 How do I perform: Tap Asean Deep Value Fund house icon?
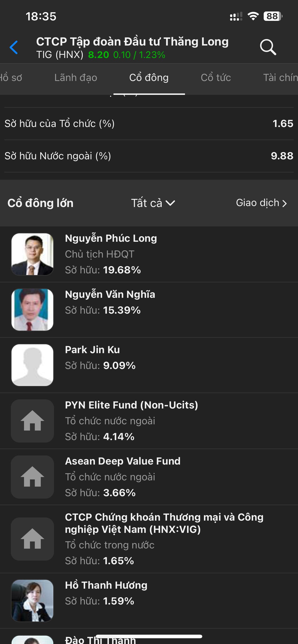click(32, 477)
